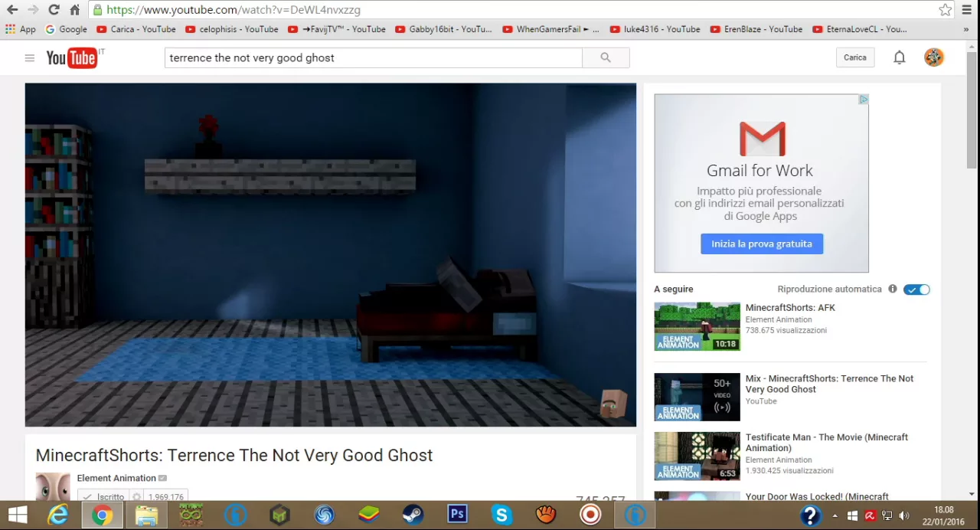Bookmark this page with the star icon
The image size is (980, 530).
click(x=946, y=10)
